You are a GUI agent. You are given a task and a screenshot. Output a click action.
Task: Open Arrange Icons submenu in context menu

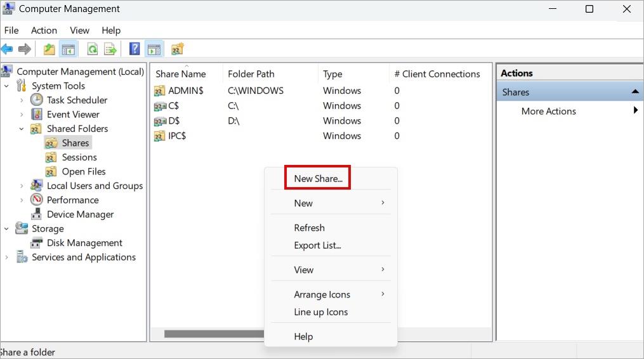331,294
